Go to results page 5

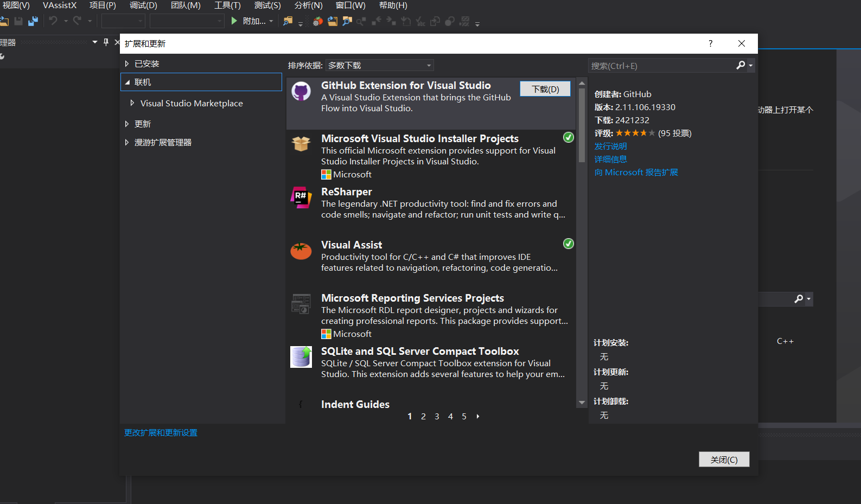464,416
